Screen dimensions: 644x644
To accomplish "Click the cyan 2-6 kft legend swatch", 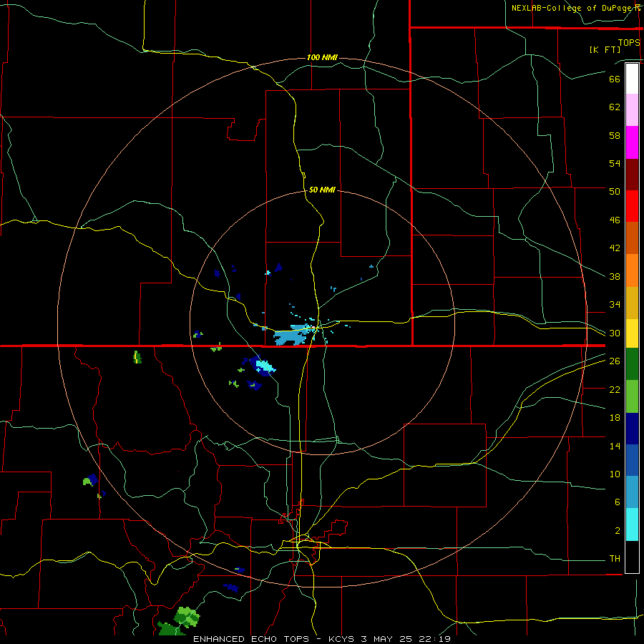I will (x=632, y=525).
